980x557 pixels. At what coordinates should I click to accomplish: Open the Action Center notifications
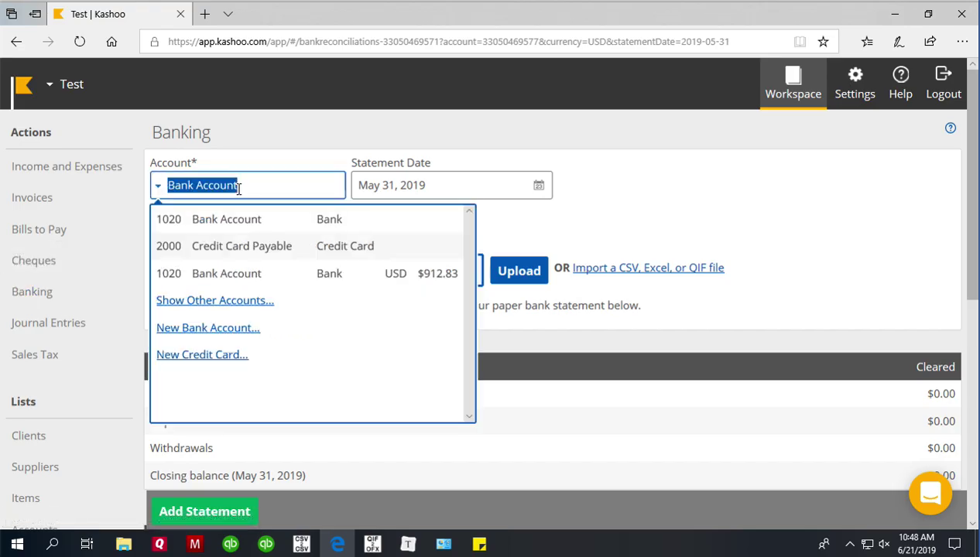(955, 544)
